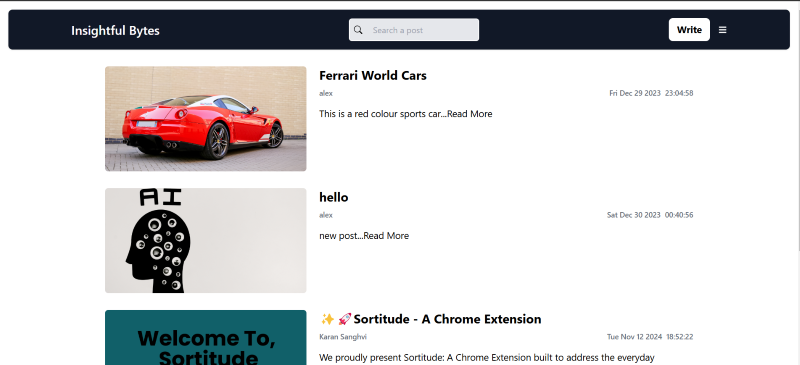800x365 pixels.
Task: Click the date 'Fri Dec 29 2023'
Action: click(635, 93)
